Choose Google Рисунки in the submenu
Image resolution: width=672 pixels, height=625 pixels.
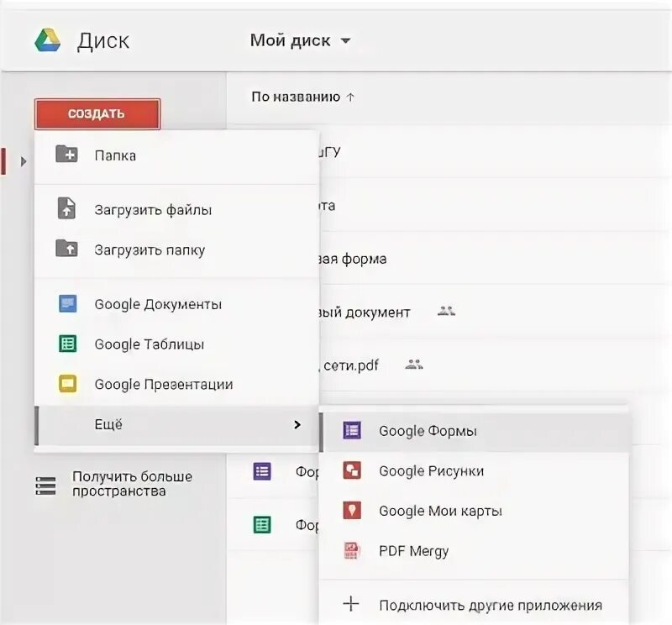(x=474, y=470)
